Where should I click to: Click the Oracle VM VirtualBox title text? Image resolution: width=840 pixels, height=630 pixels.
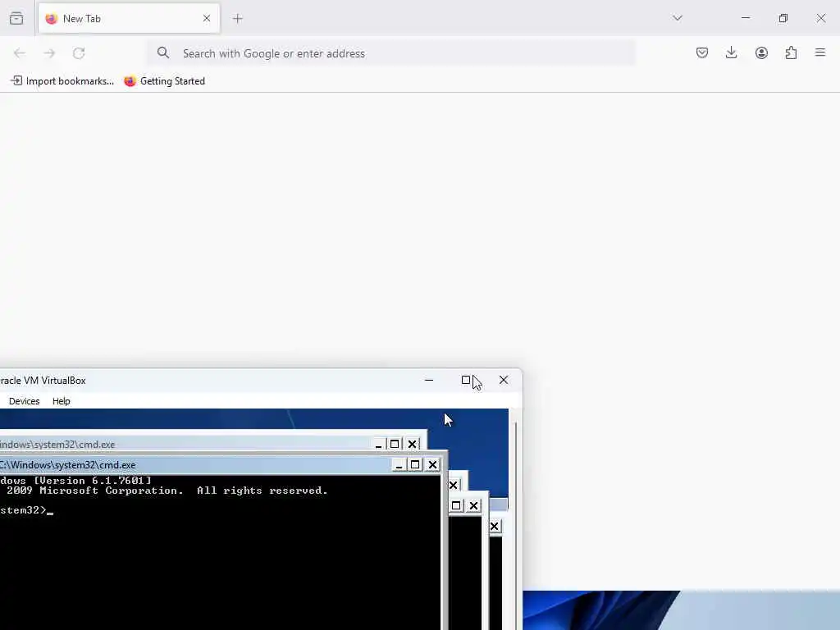pos(43,381)
